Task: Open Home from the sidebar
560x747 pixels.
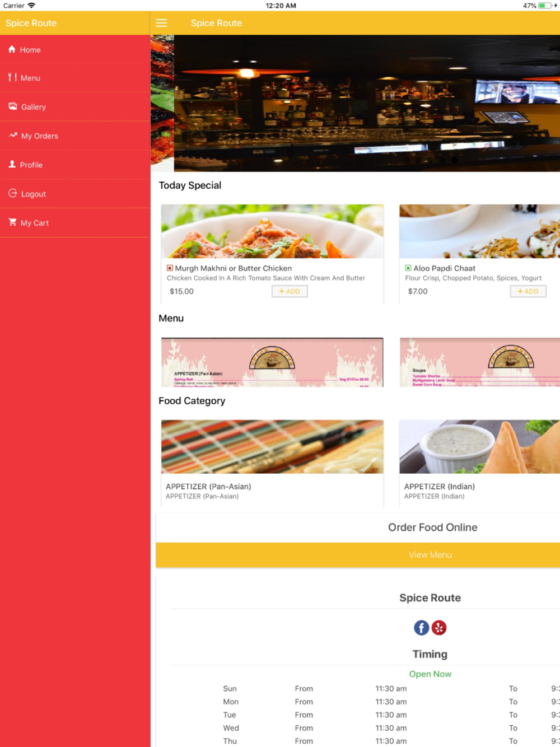Action: coord(75,49)
